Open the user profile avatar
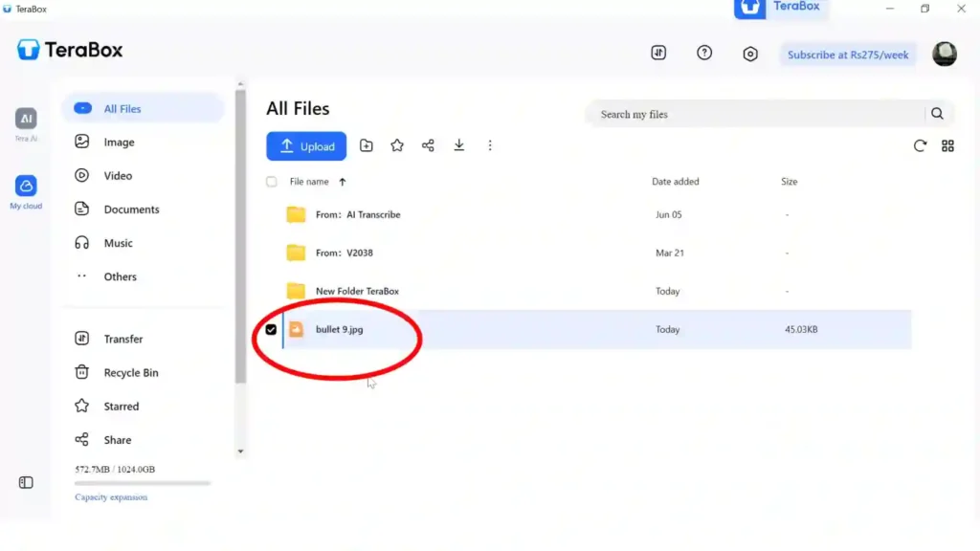Viewport: 980px width, 551px height. pos(945,54)
